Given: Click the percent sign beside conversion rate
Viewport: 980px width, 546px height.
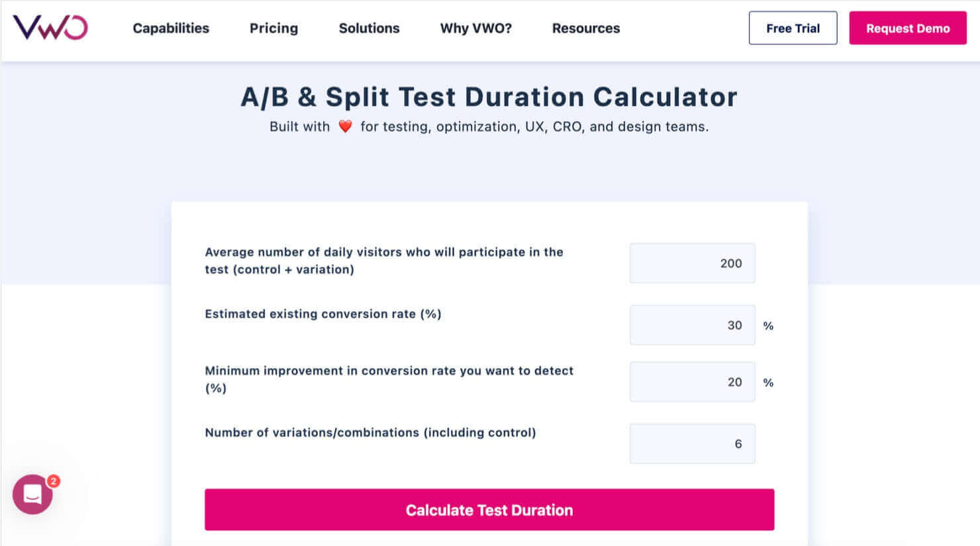Looking at the screenshot, I should point(768,325).
